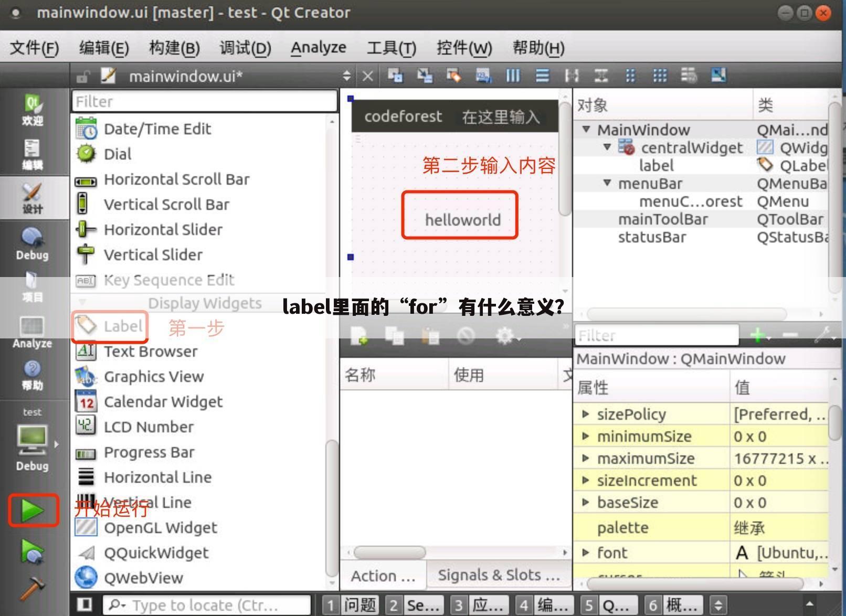Image resolution: width=846 pixels, height=616 pixels.
Task: Click the Type to locate field
Action: click(x=207, y=605)
